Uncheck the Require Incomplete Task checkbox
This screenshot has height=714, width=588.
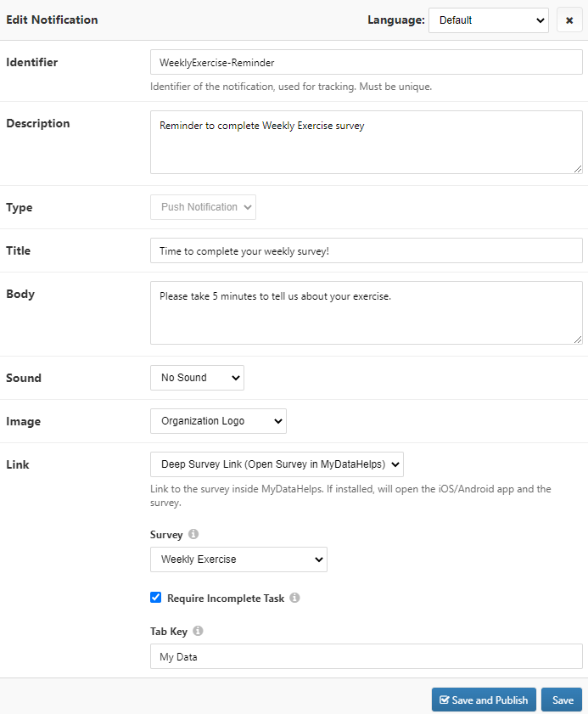[x=156, y=598]
